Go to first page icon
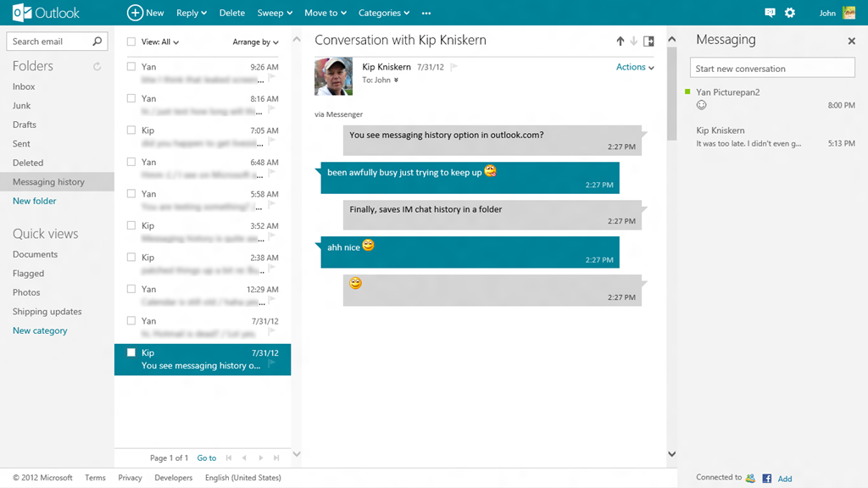Image resolution: width=868 pixels, height=488 pixels. click(x=229, y=457)
